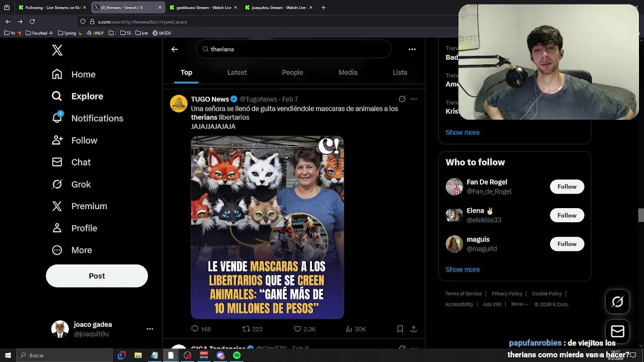Click the back arrow beside search box
Screen dimensions: 644x362
(x=175, y=49)
